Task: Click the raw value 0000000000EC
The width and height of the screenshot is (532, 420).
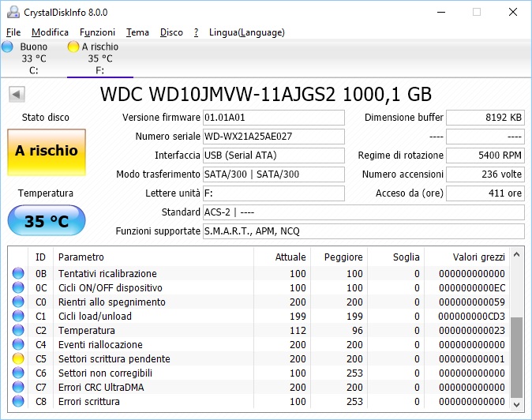Action: pyautogui.click(x=472, y=287)
